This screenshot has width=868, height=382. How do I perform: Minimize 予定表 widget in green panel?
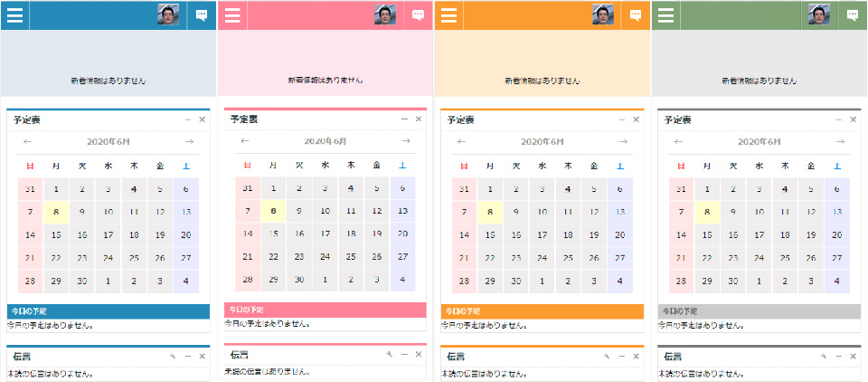point(839,119)
